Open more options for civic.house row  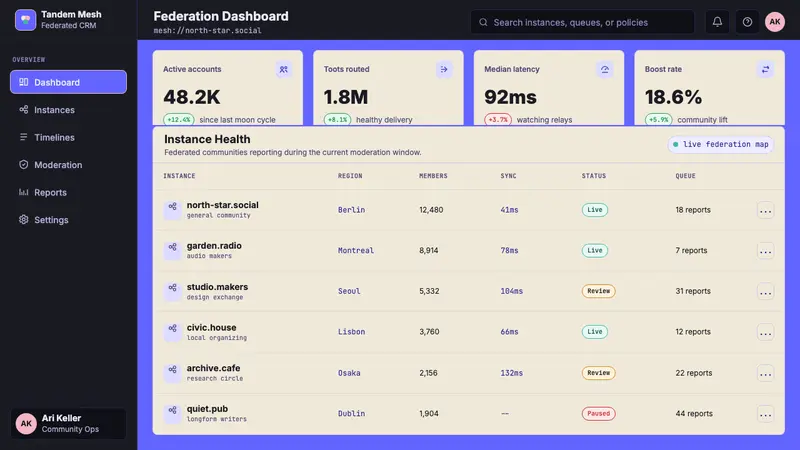765,333
